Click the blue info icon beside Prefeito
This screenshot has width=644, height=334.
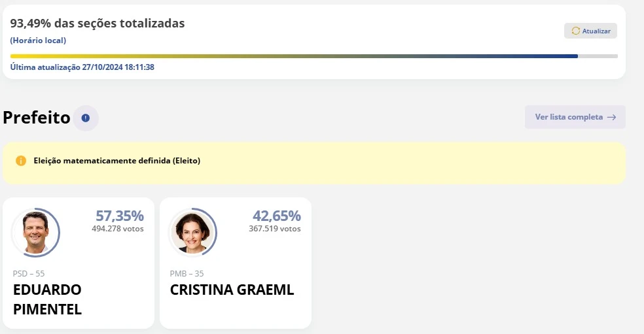86,118
